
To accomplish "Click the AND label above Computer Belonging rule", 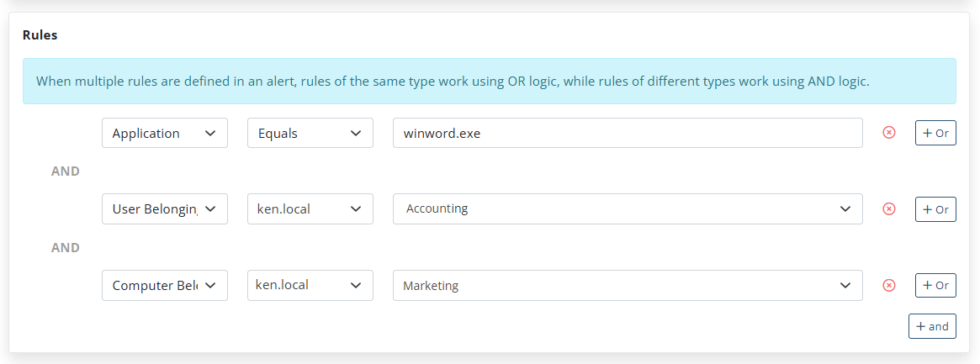I will click(66, 248).
